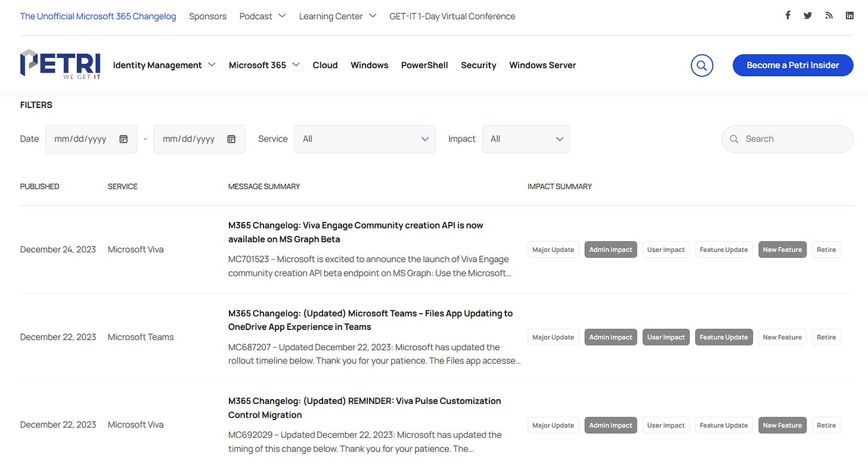This screenshot has height=463, width=868.
Task: Open the Facebook social icon
Action: (788, 16)
